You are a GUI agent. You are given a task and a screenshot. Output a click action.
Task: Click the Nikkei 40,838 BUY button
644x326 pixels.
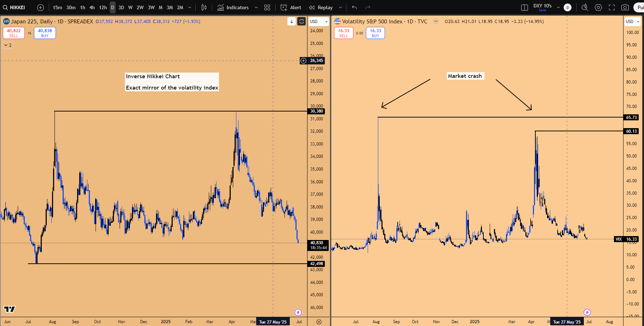(45, 33)
